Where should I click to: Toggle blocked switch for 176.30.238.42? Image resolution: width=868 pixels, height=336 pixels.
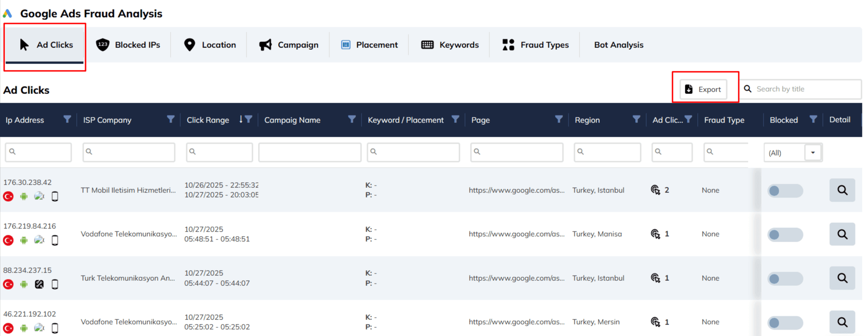785,191
